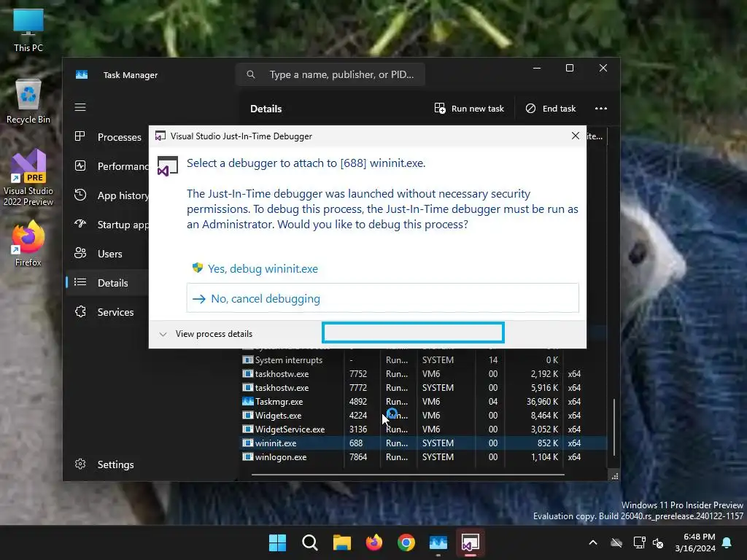Screen dimensions: 747x560
Task: Open the Windows Start button
Action: pos(277,542)
